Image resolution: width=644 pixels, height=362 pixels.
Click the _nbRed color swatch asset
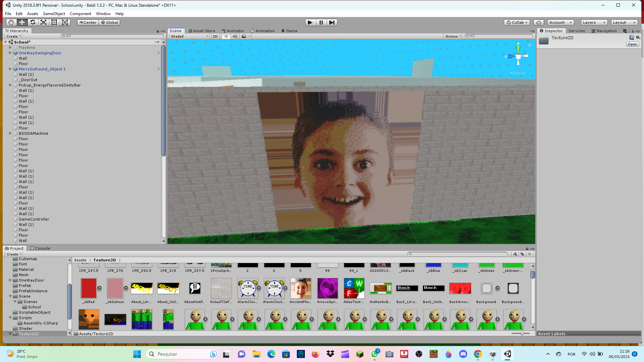[88, 288]
